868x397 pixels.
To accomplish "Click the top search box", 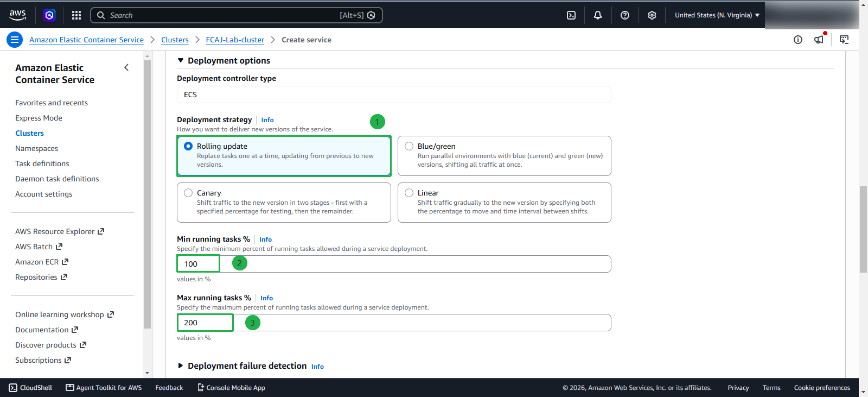I will click(237, 15).
